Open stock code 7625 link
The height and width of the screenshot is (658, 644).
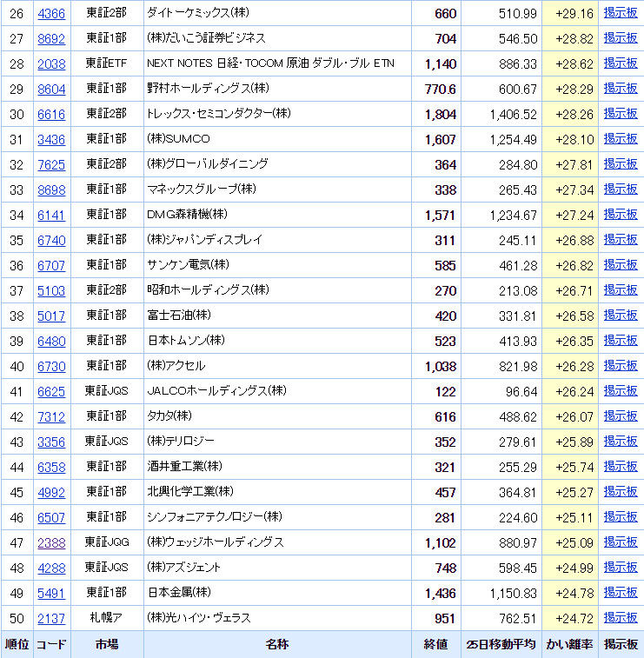pyautogui.click(x=51, y=165)
